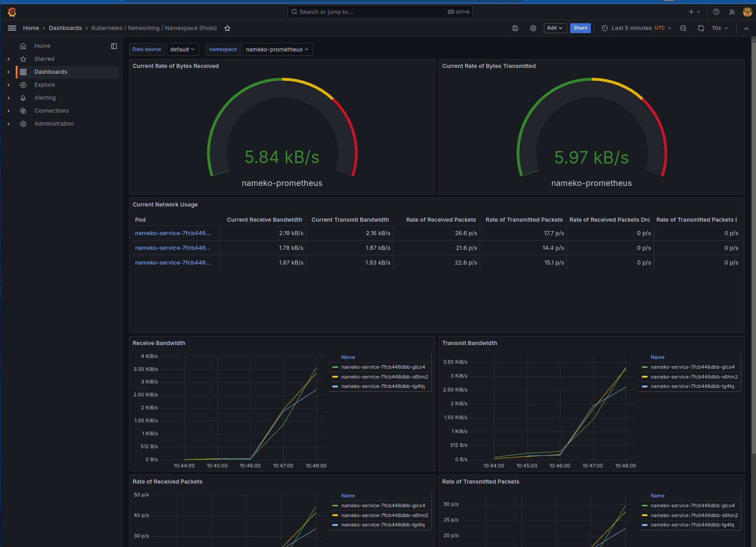Click the Dashboards grid icon in sidebar
This screenshot has width=756, height=547.
(23, 72)
